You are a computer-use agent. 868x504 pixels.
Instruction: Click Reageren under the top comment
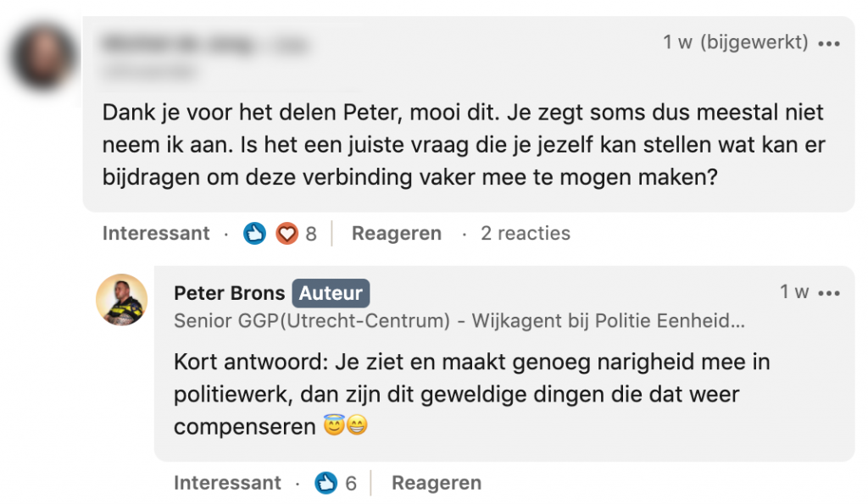397,234
